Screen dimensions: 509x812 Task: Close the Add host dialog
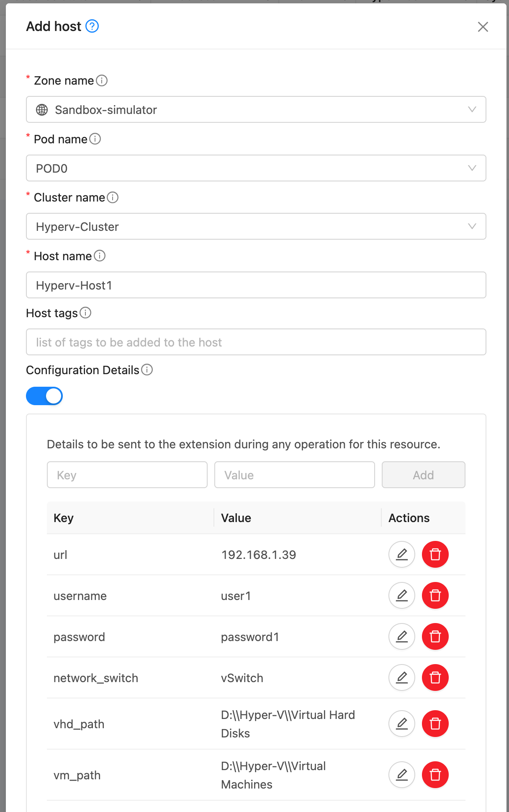pyautogui.click(x=483, y=27)
